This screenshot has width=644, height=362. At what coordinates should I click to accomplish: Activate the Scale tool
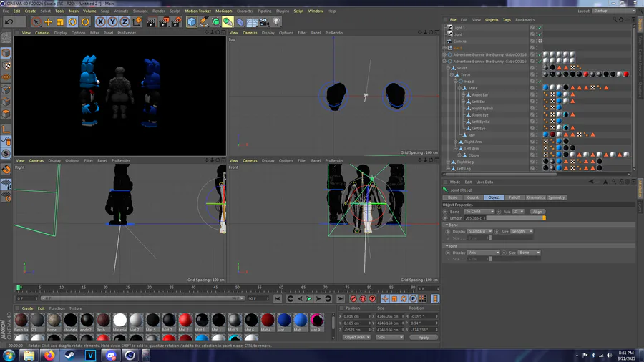60,21
